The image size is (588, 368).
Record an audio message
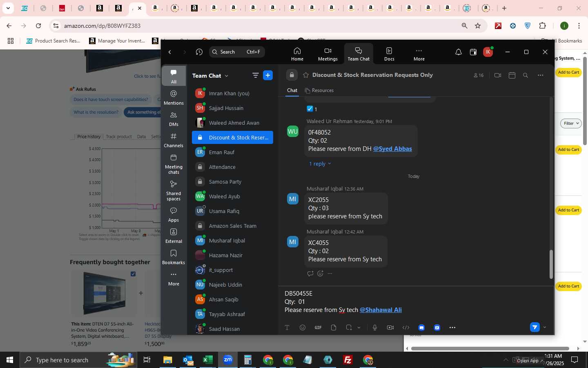point(375,328)
